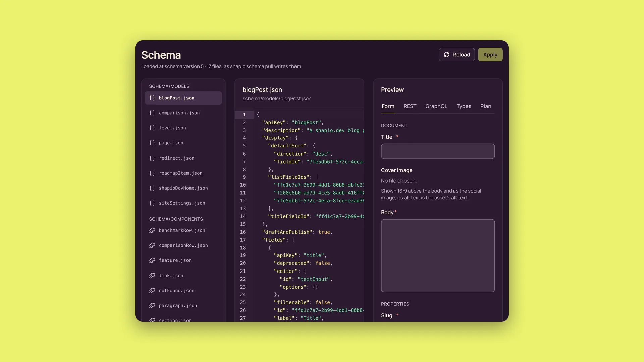Open siteSettings.json file name

pos(182,203)
